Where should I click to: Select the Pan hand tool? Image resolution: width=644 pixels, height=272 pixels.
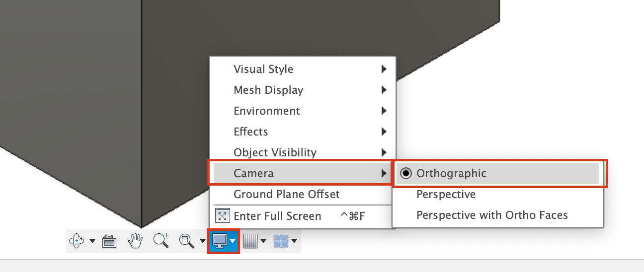135,241
